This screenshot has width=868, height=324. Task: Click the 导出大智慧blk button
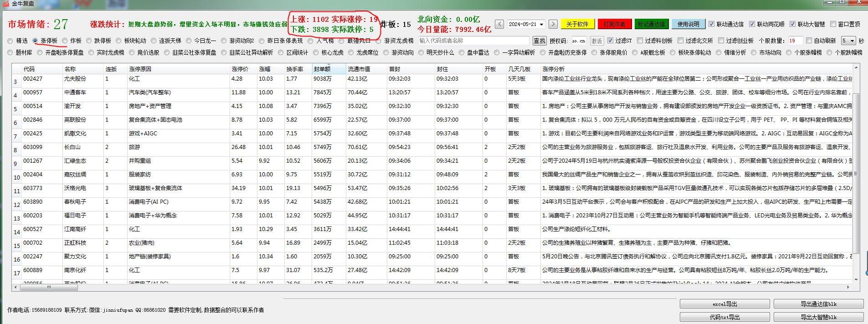(818, 317)
